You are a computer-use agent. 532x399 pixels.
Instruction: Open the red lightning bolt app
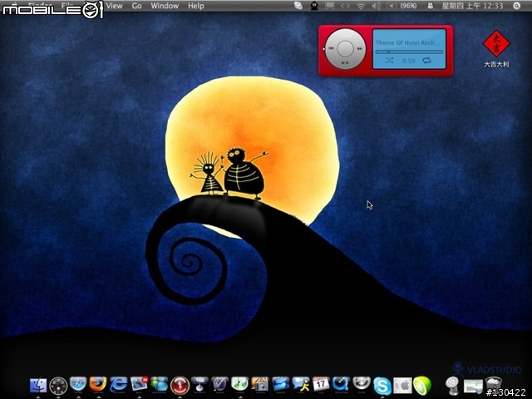(x=180, y=386)
